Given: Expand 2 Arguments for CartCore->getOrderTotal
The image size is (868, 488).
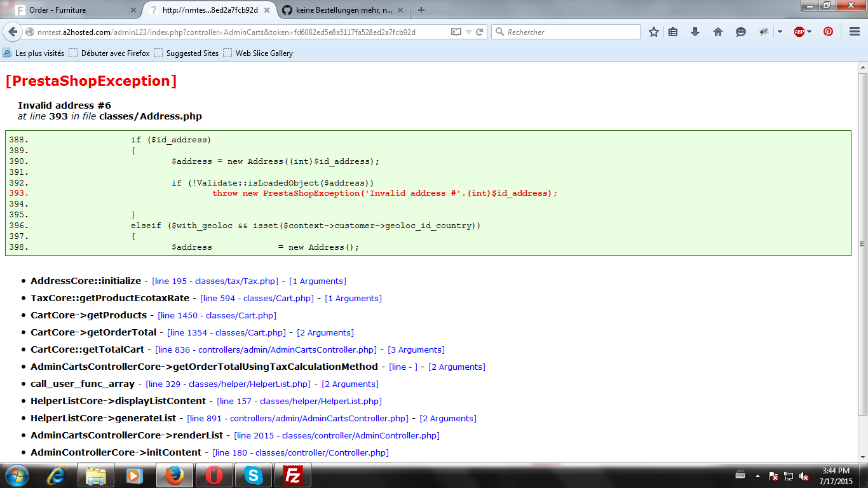Looking at the screenshot, I should (x=325, y=332).
